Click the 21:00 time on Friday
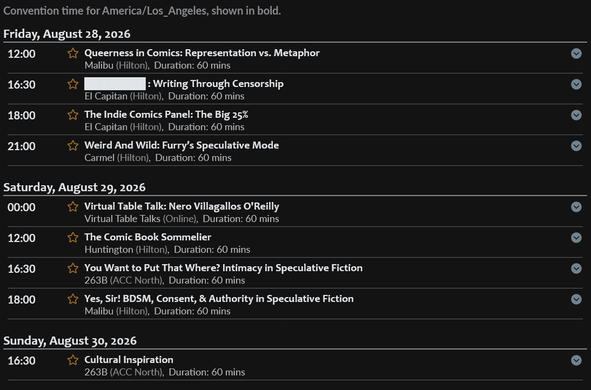The image size is (591, 390). click(x=21, y=146)
